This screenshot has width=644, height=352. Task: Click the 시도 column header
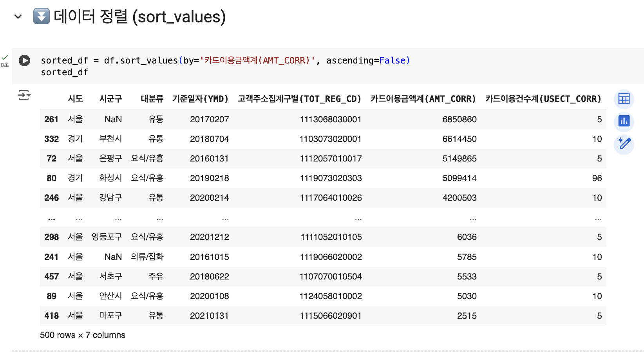pyautogui.click(x=75, y=99)
